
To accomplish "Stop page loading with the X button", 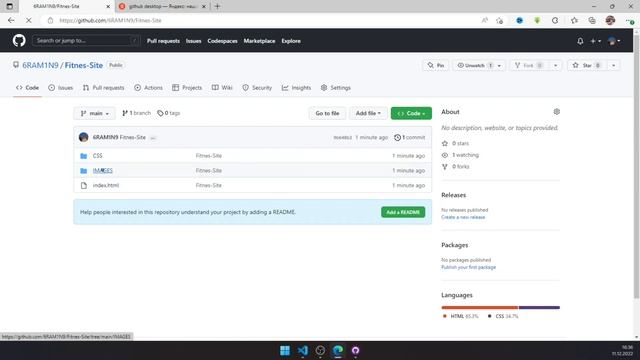I will (x=29, y=20).
